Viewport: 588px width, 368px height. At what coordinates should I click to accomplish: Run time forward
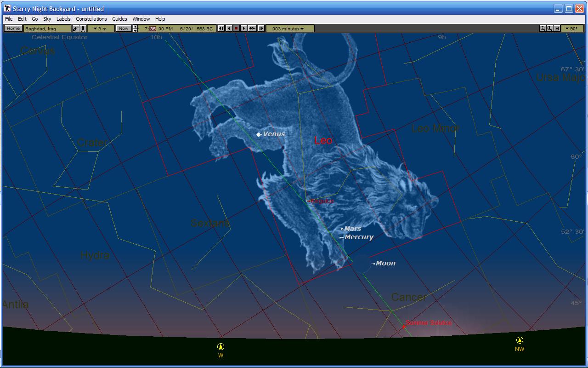click(x=243, y=29)
